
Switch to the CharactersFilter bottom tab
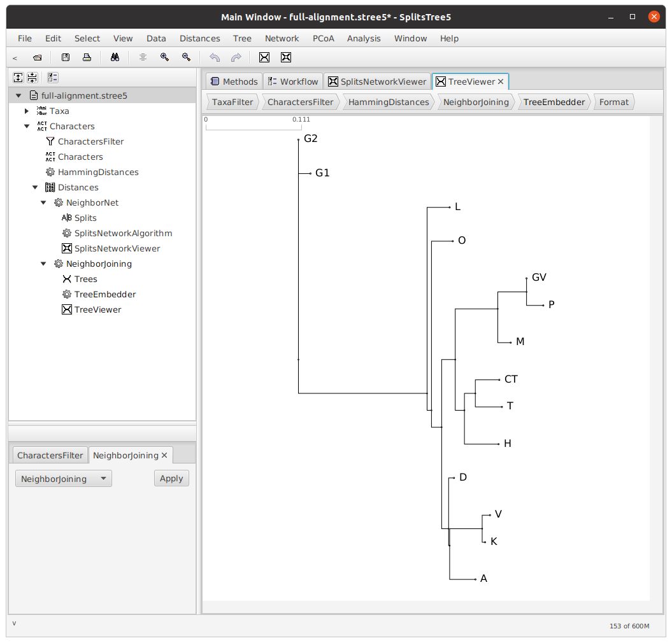tap(50, 455)
